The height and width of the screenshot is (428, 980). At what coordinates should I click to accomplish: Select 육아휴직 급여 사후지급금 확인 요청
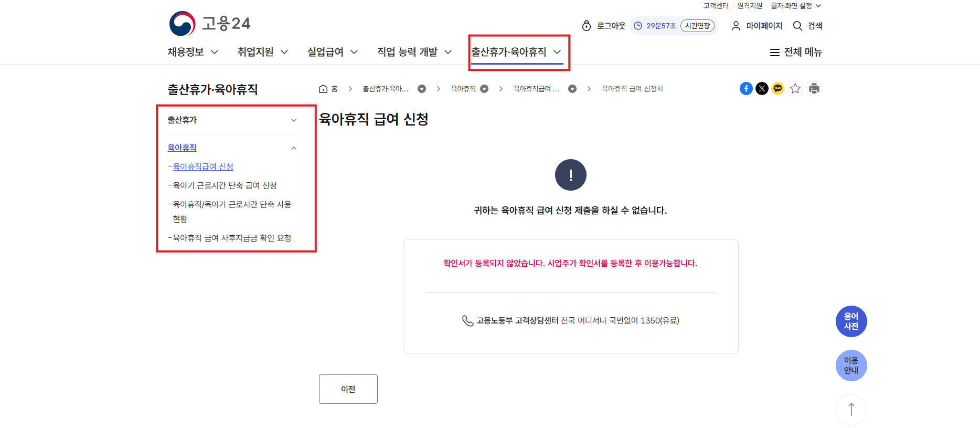point(232,238)
